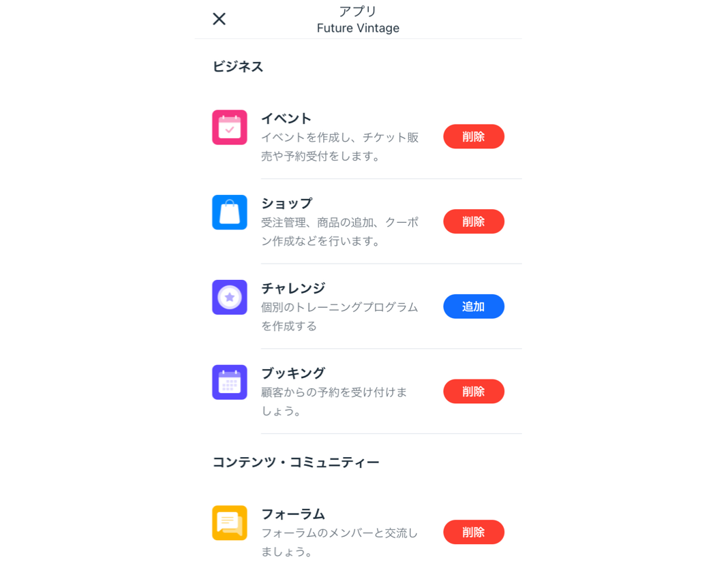Image resolution: width=728 pixels, height=564 pixels.
Task: Click the Future Vintage title text
Action: point(358,28)
